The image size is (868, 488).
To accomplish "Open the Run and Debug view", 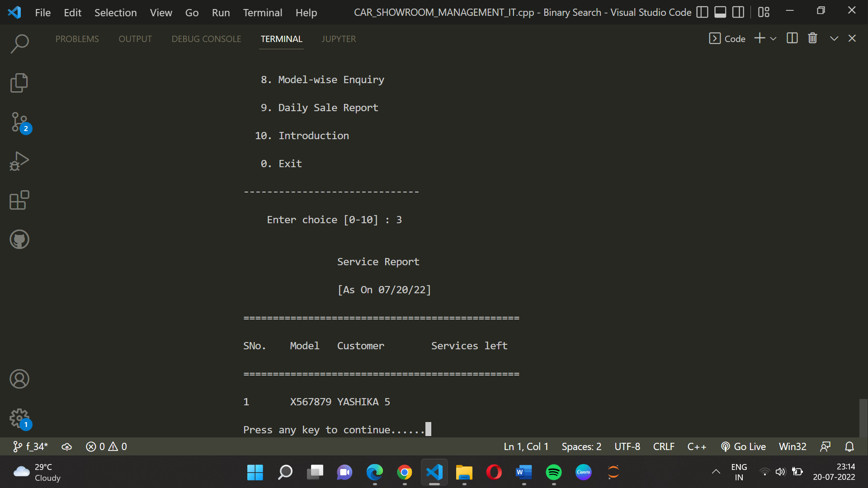I will 19,161.
